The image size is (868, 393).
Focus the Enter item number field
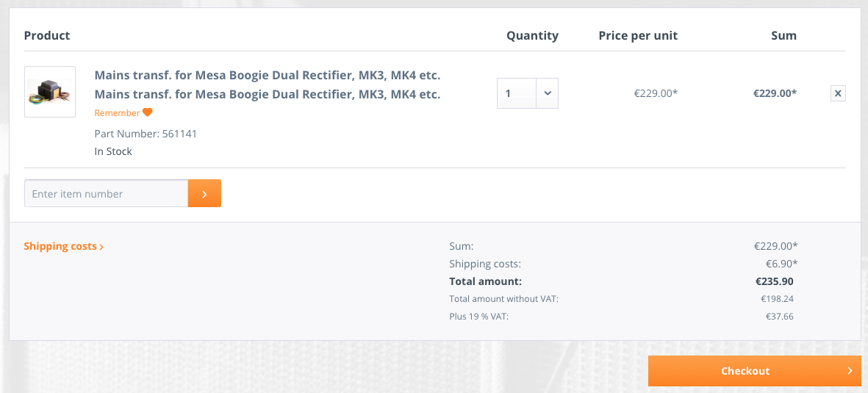[107, 194]
